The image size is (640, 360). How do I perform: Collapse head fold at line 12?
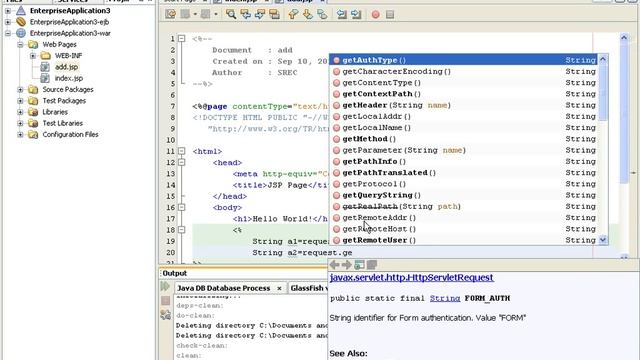(x=182, y=162)
